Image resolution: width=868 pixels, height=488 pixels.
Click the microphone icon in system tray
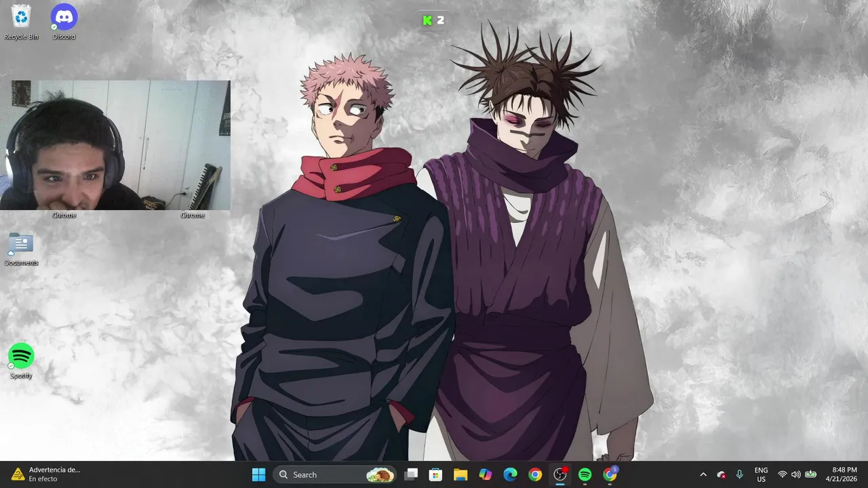click(x=740, y=474)
